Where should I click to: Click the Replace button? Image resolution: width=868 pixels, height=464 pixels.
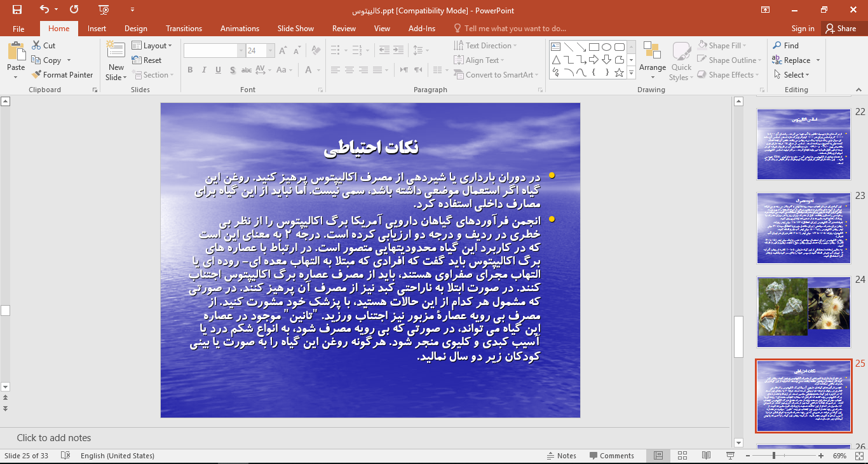[796, 60]
